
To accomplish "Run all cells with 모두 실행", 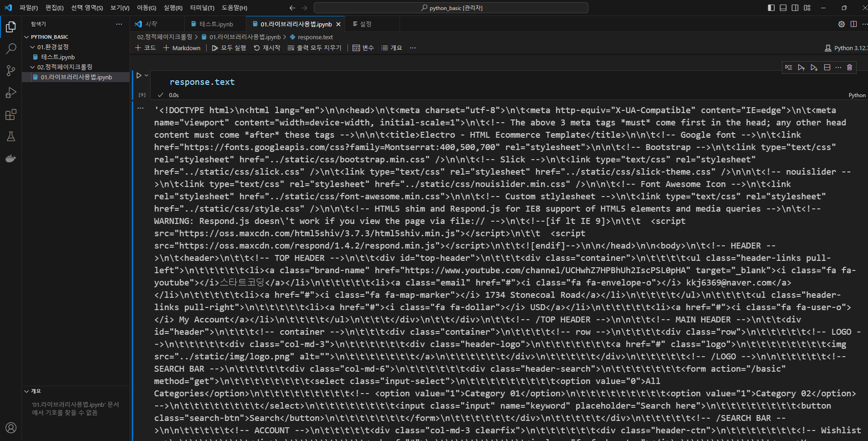I will click(229, 48).
